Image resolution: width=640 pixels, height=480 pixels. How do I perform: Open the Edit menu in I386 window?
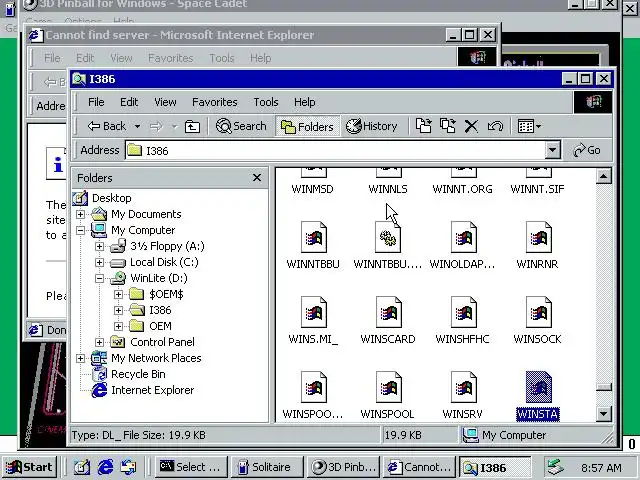(x=129, y=102)
